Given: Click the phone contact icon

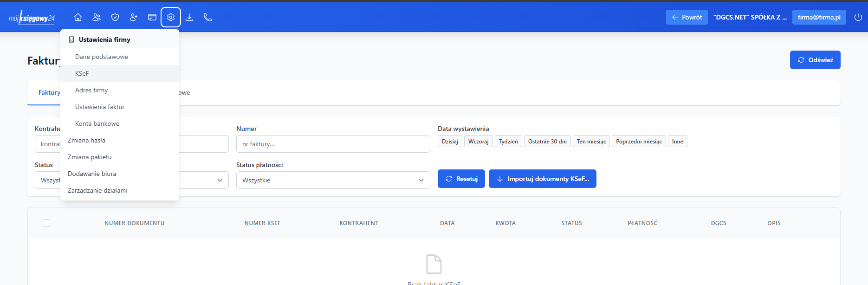Looking at the screenshot, I should pos(208,17).
